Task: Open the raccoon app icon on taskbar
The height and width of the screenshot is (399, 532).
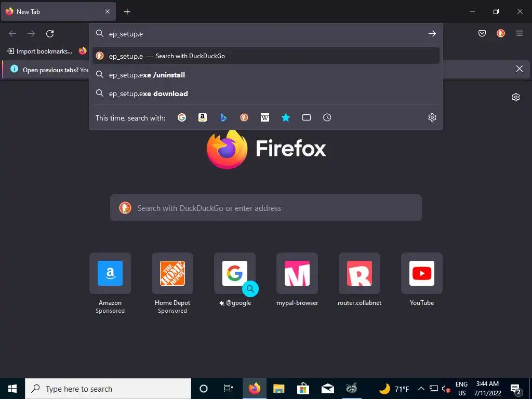Action: pyautogui.click(x=352, y=389)
